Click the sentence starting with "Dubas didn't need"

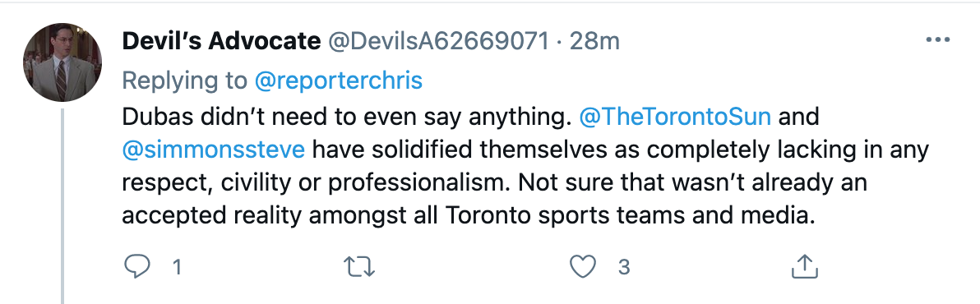coord(348,117)
